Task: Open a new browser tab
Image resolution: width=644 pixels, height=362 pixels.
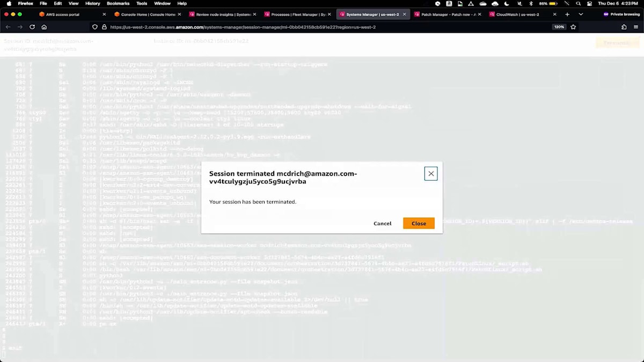Action: pyautogui.click(x=567, y=14)
